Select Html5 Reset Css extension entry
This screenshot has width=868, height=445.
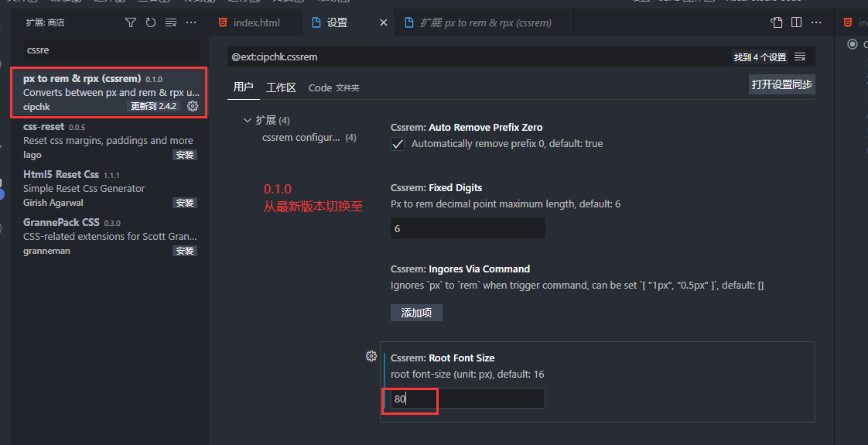[x=110, y=188]
